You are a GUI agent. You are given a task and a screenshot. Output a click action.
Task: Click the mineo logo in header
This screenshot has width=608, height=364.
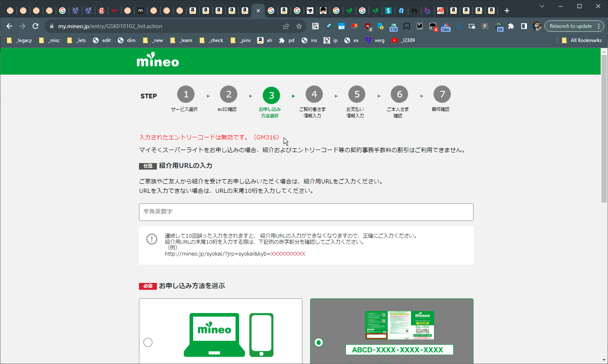point(158,60)
